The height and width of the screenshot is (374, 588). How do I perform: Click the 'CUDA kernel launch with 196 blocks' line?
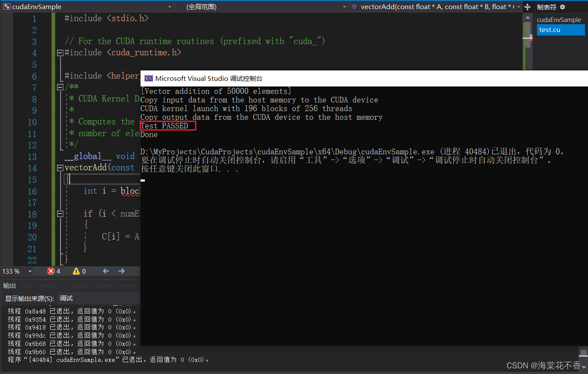pos(246,109)
